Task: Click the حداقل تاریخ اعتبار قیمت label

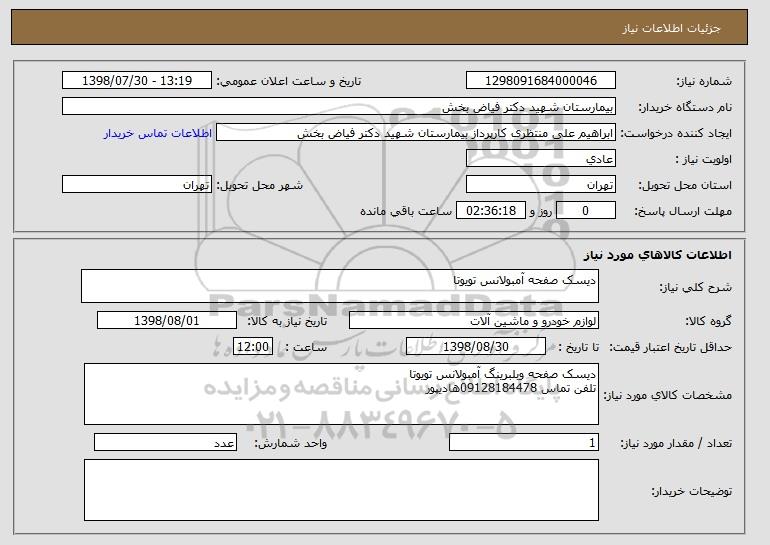Action: click(x=670, y=348)
